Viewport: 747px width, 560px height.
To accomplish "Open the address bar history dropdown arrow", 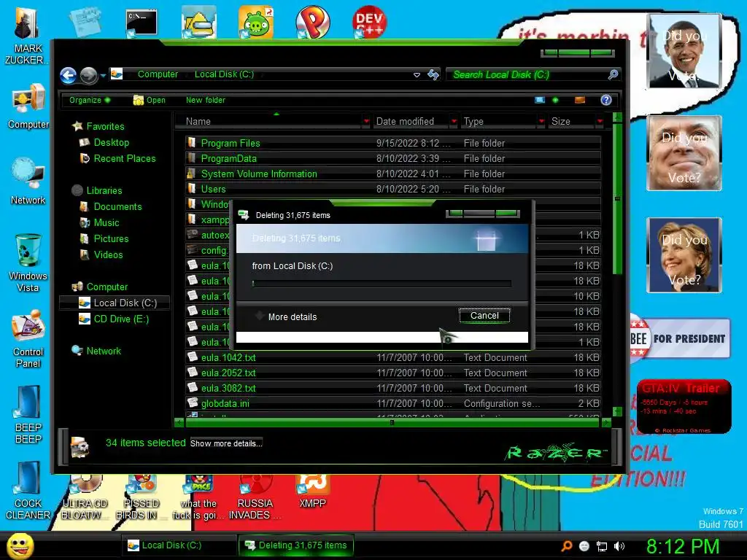I will pyautogui.click(x=417, y=75).
